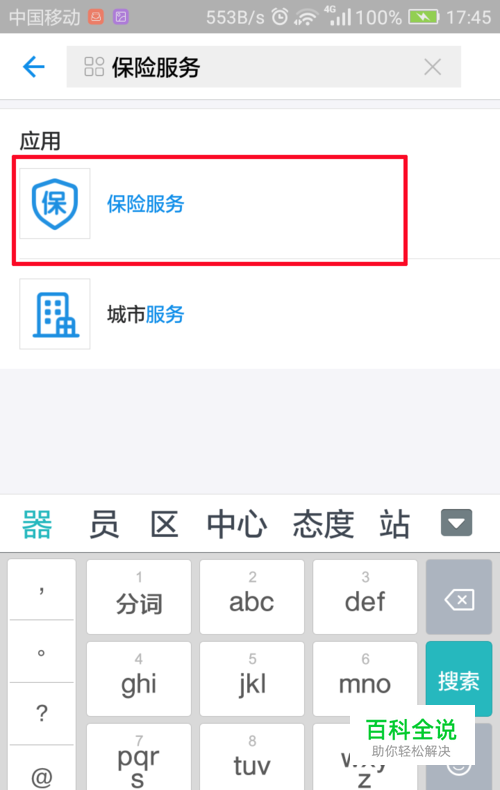Tap the teal 搜索 key
Viewport: 500px width, 790px height.
459,679
